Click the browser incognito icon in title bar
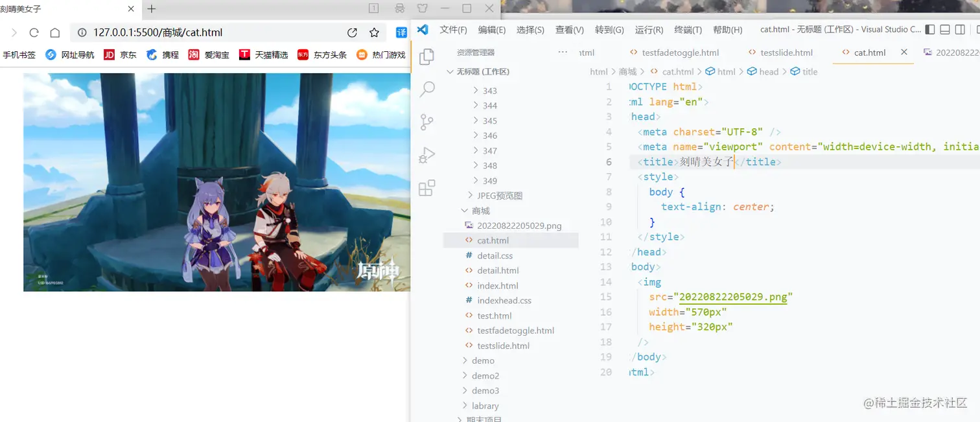Viewport: 980px width, 422px height. 399,8
